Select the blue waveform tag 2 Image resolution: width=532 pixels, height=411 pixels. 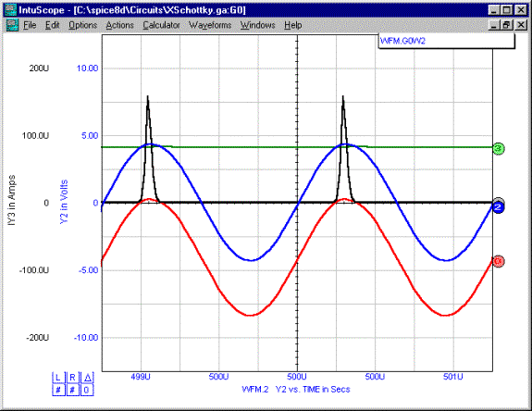point(498,207)
